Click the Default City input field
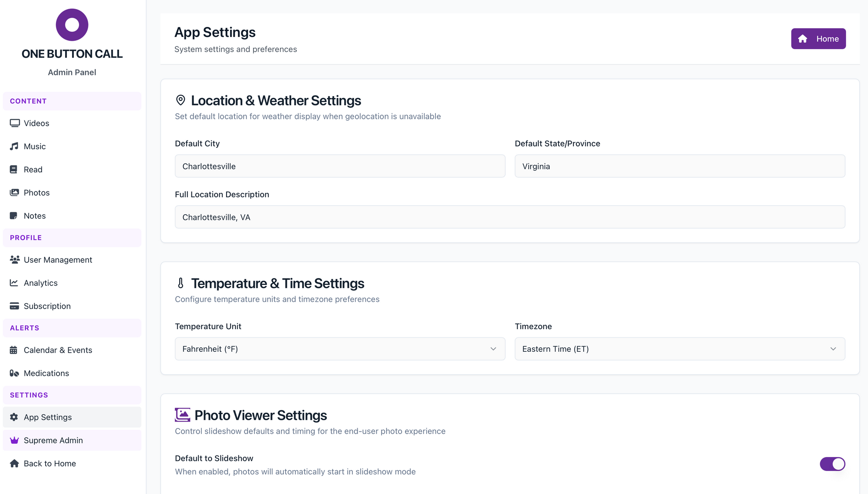 [340, 166]
